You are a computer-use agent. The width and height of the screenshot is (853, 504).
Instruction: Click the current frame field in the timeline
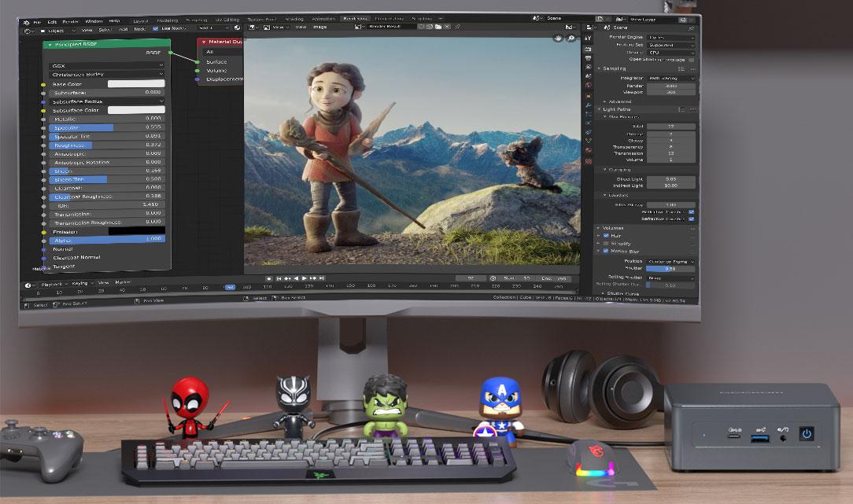tap(470, 278)
